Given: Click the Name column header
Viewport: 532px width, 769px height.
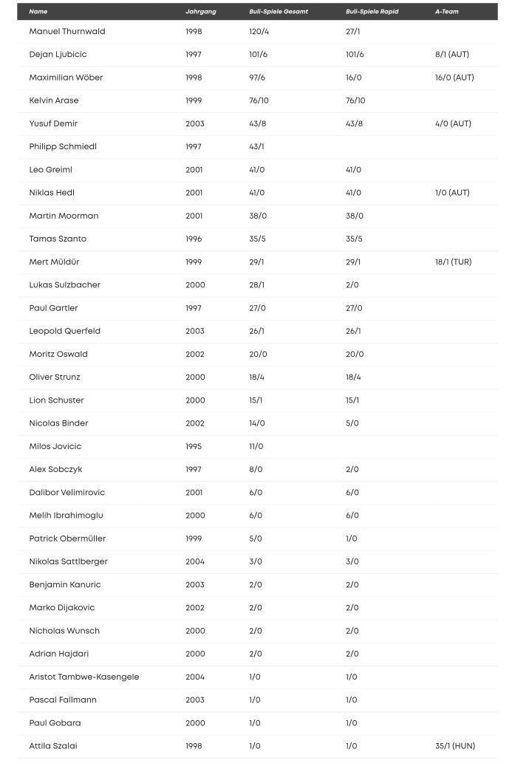Looking at the screenshot, I should 38,12.
